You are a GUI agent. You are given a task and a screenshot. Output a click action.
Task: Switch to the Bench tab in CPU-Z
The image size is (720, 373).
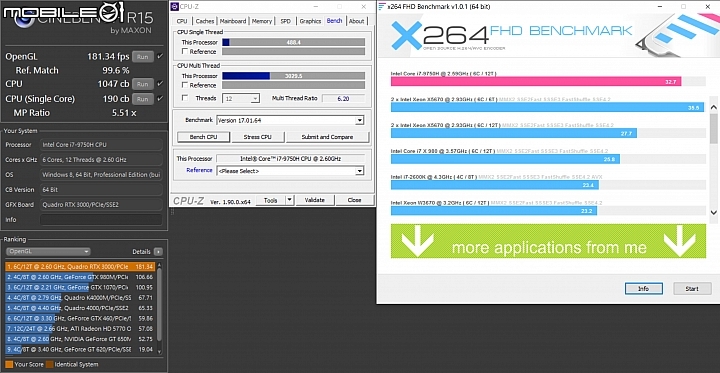pyautogui.click(x=334, y=21)
